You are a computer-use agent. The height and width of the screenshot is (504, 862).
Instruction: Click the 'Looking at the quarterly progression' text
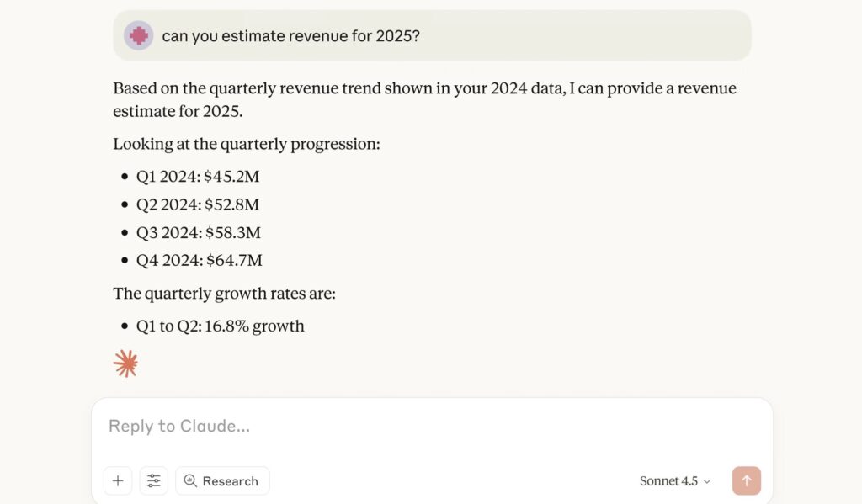tap(247, 144)
